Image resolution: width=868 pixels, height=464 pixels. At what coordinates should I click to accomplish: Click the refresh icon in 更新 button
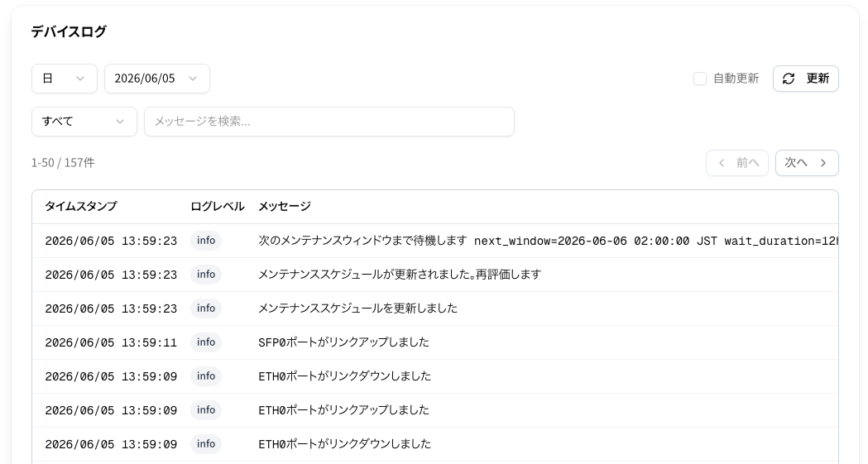789,79
